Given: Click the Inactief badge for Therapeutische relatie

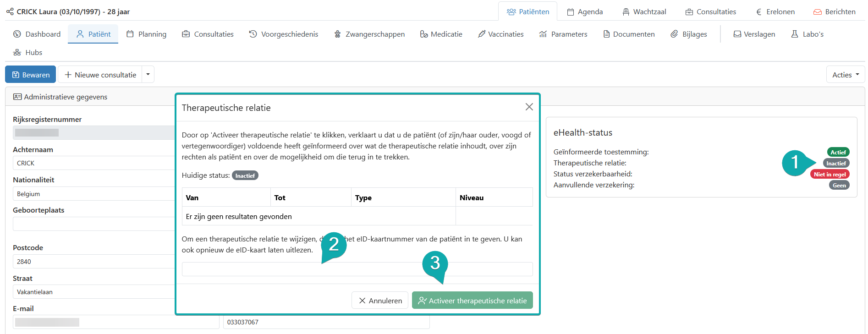Looking at the screenshot, I should coord(836,163).
